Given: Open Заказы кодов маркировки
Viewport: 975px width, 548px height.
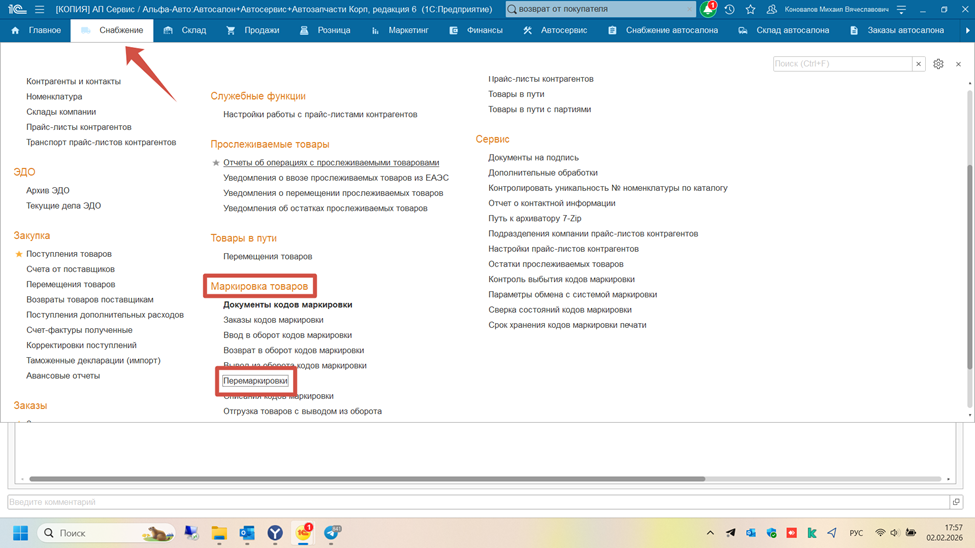Looking at the screenshot, I should click(x=273, y=320).
